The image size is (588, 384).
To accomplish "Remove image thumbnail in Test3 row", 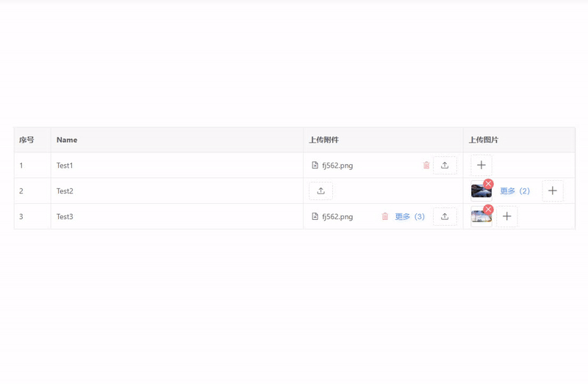I will click(488, 210).
